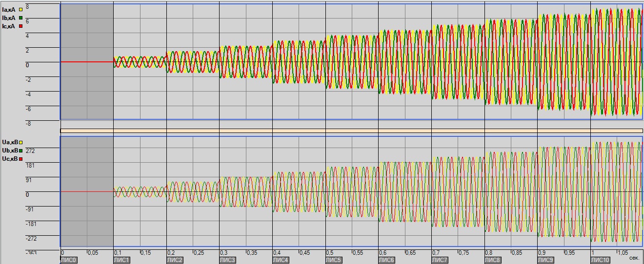This screenshot has height=264, width=644.
Task: Click the 0,85 time axis label
Action: pyautogui.click(x=517, y=253)
